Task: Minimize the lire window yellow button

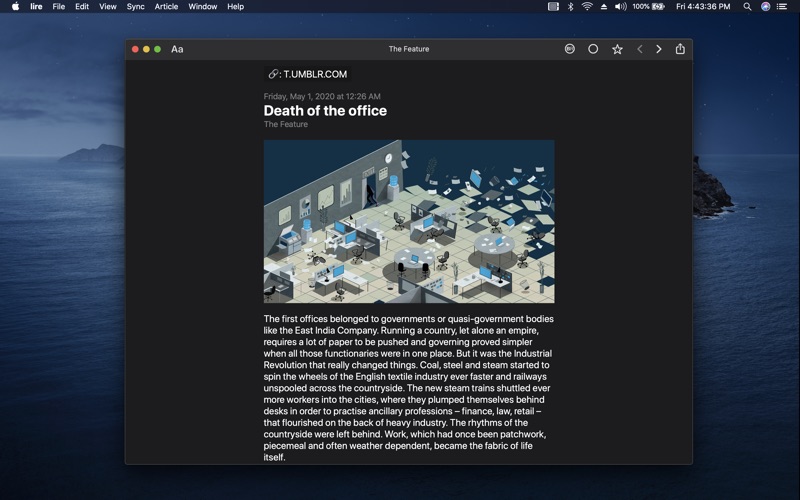Action: point(146,49)
